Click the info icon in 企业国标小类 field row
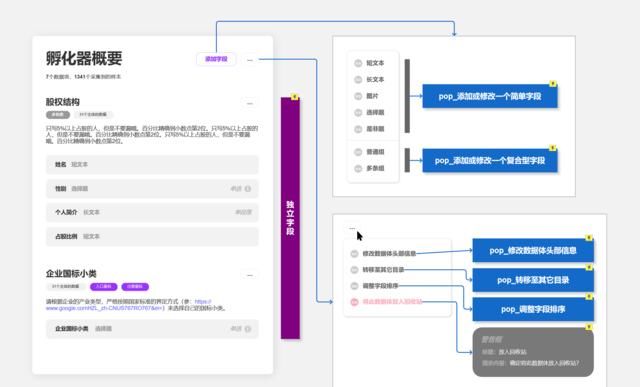 (248, 329)
